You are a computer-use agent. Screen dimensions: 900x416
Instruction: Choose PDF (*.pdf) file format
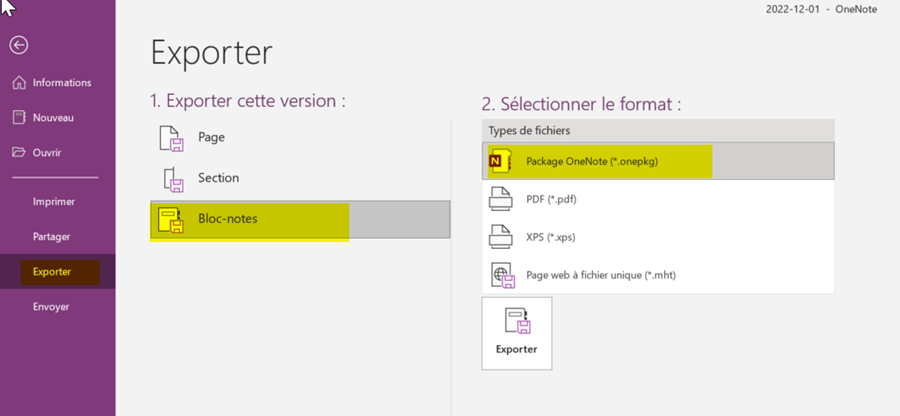click(551, 199)
